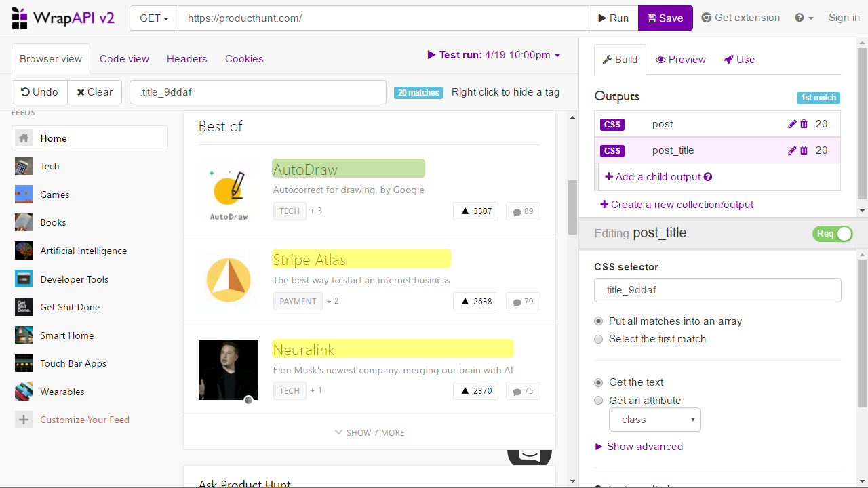Upvote Neuralink with 2370 votes
Screen dimensions: 868x488
click(476, 391)
